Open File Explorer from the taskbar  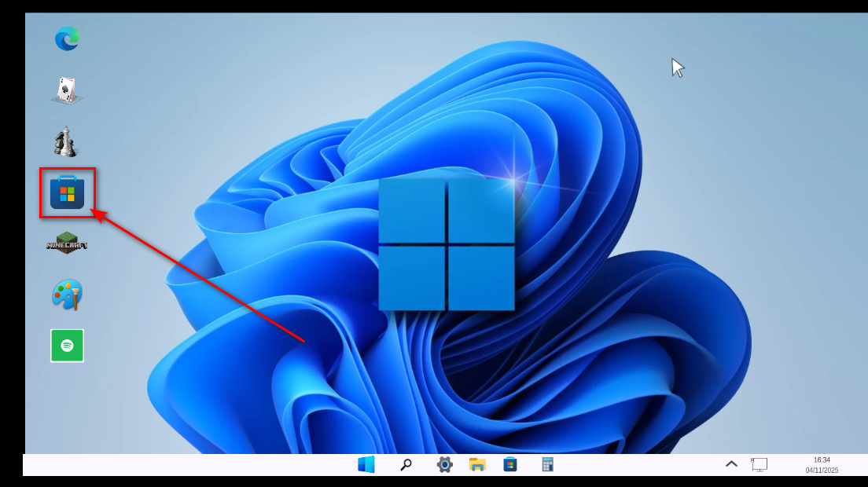[x=478, y=464]
